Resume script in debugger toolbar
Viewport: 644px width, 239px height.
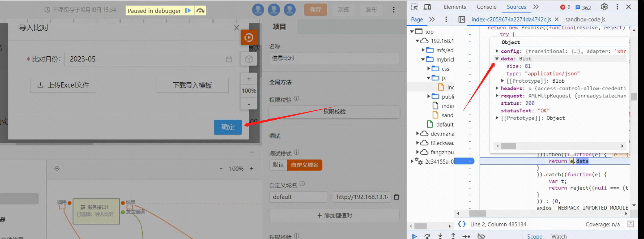pos(414,236)
